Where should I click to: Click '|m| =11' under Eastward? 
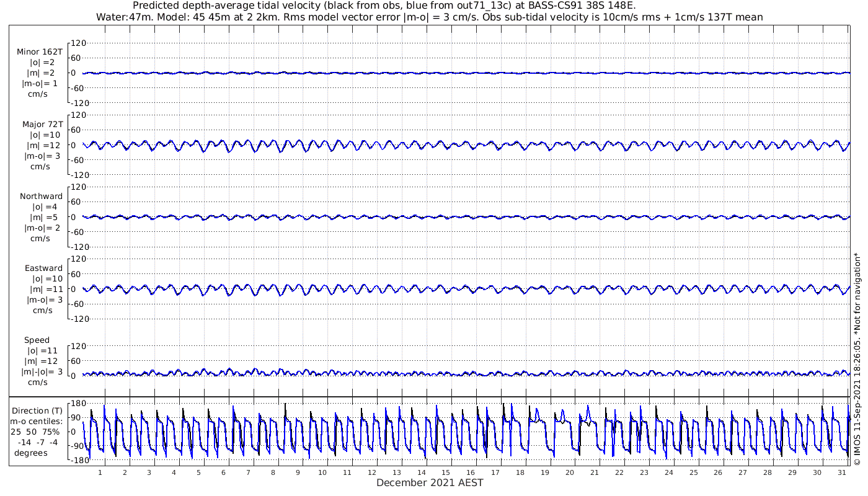[x=45, y=289]
